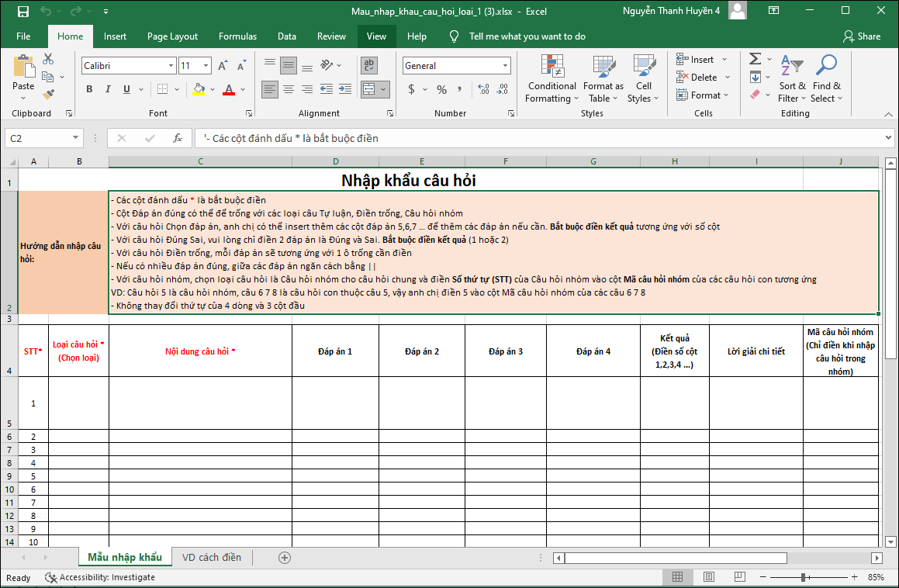
Task: Add a new sheet with plus button
Action: click(285, 557)
